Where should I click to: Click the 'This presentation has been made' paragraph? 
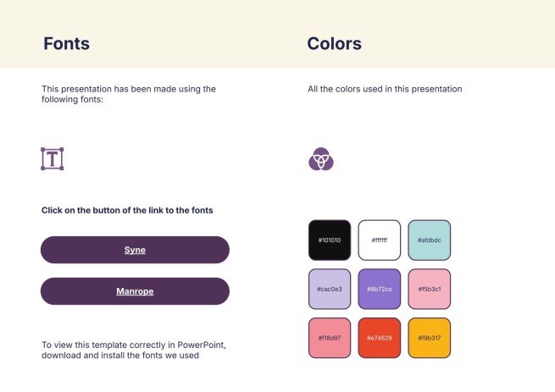coord(129,94)
